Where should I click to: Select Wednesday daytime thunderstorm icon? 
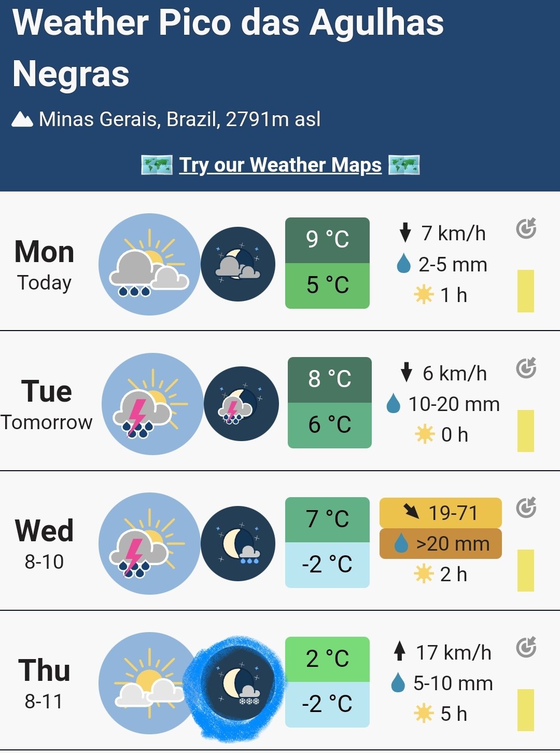pyautogui.click(x=149, y=543)
